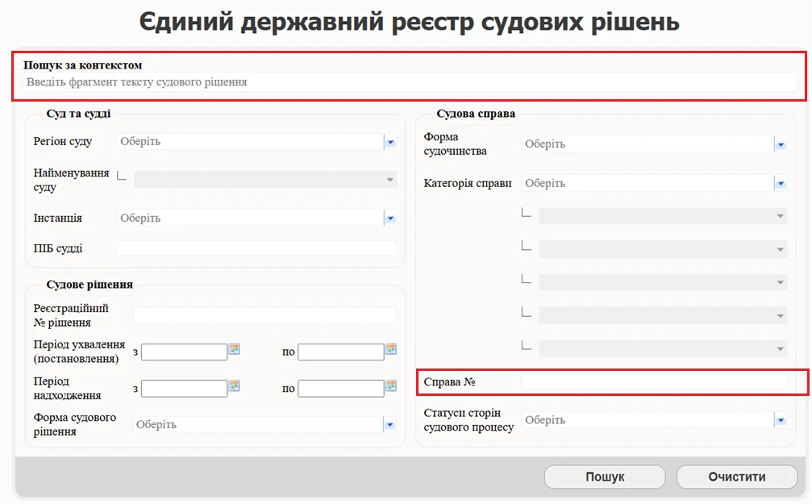Open calendar for Період ухвалення start date

coord(235,349)
